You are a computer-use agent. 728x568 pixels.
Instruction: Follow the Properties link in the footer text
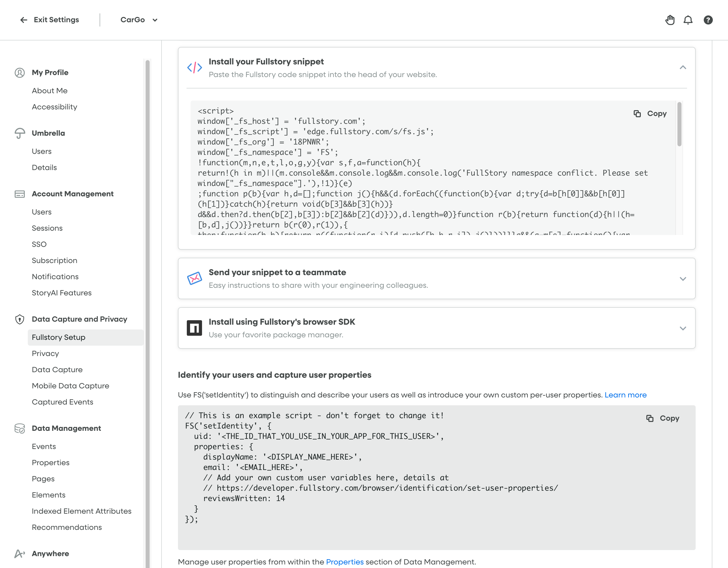pos(345,562)
